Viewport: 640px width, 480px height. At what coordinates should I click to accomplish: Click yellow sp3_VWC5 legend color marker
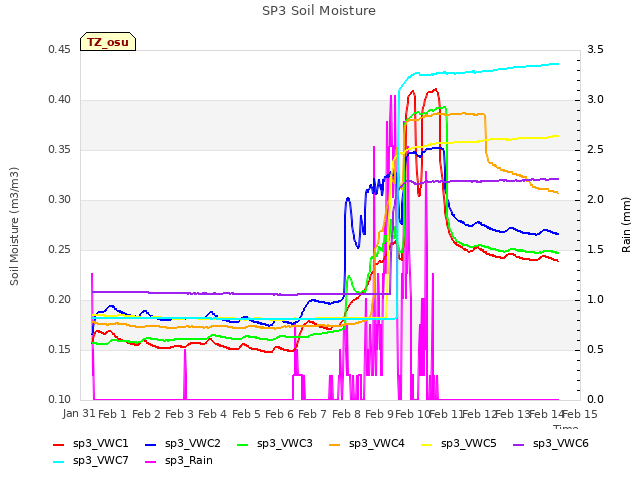coord(427,444)
